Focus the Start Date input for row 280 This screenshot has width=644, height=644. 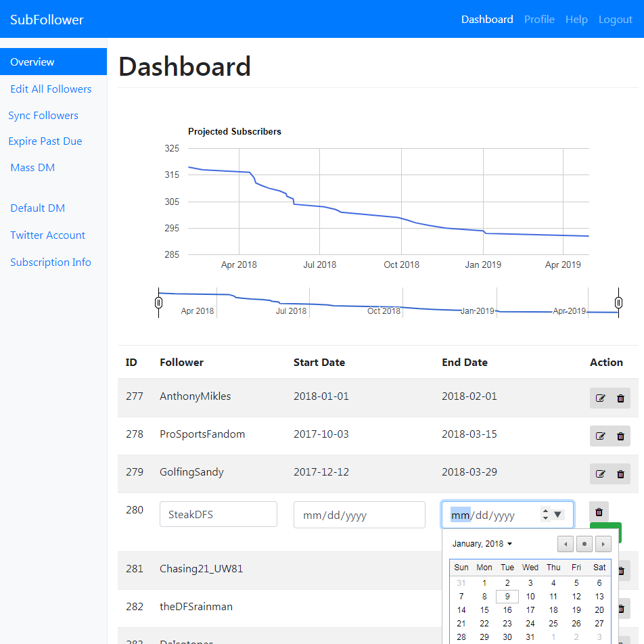click(x=359, y=515)
